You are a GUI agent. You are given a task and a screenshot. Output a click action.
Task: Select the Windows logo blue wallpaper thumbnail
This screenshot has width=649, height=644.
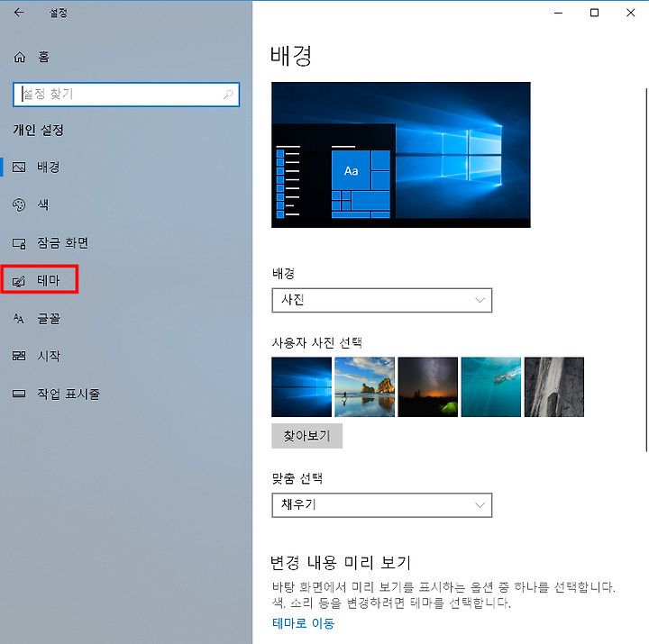pos(301,386)
